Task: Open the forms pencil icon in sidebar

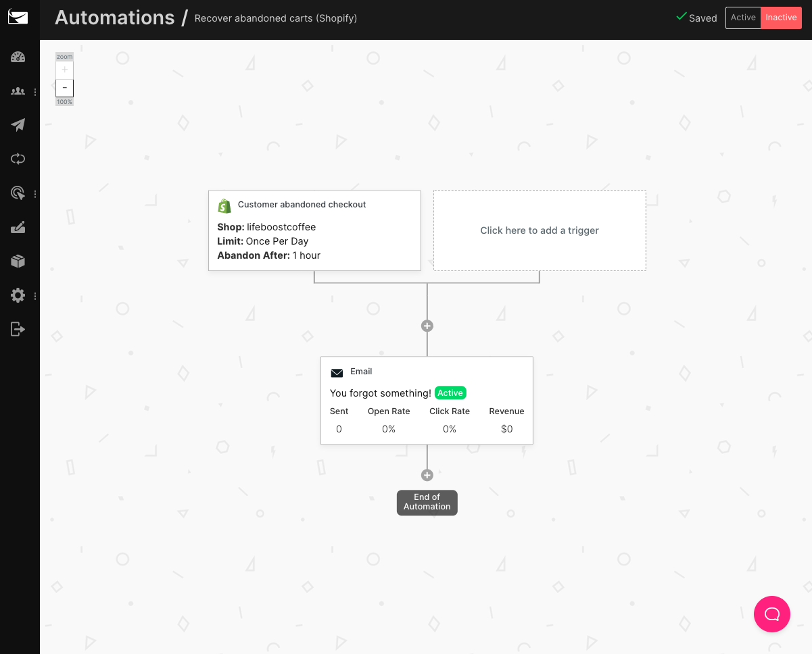Action: pyautogui.click(x=18, y=228)
